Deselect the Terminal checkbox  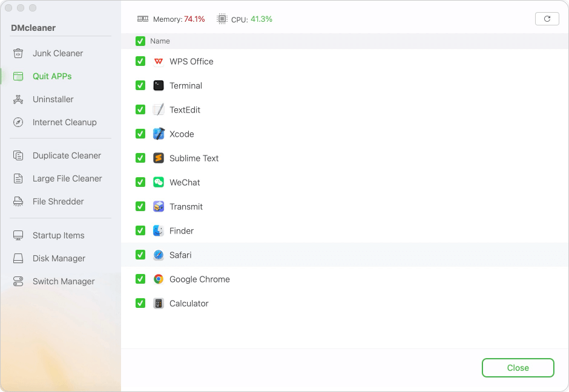coord(140,85)
